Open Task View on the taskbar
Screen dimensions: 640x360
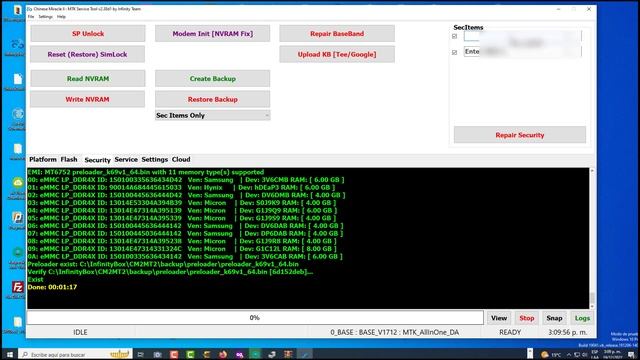tap(141, 354)
